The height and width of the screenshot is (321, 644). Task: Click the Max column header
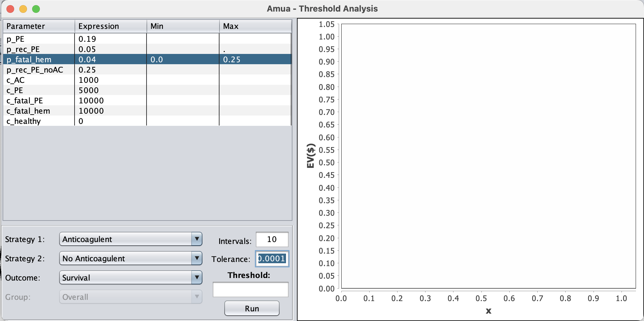tap(255, 26)
